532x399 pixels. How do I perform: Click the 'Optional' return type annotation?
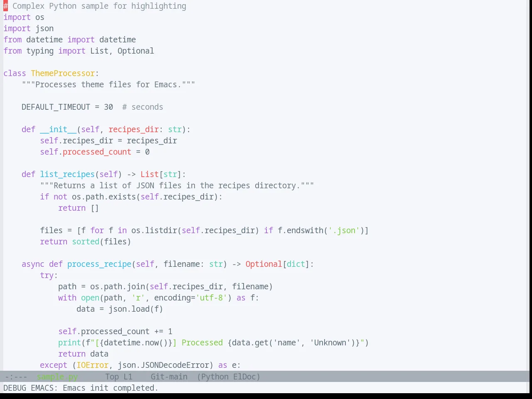[x=264, y=264]
